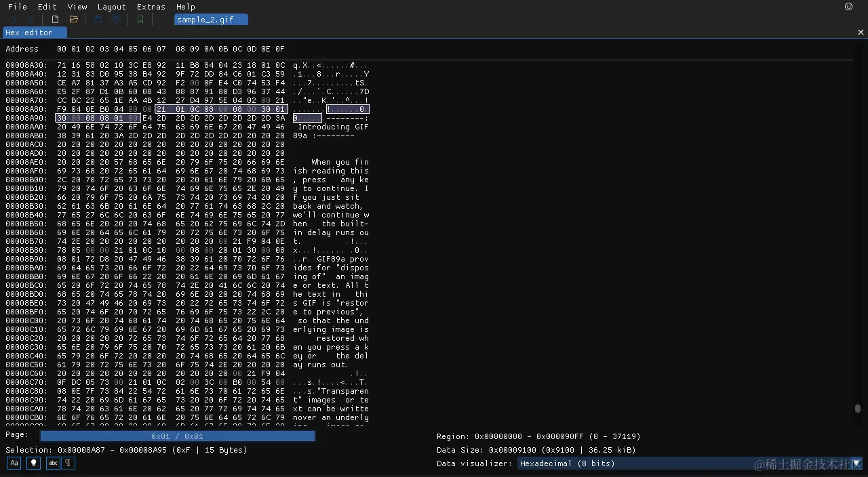Click address row 00008C80
Screen dimensions: 868x477
pyautogui.click(x=27, y=391)
